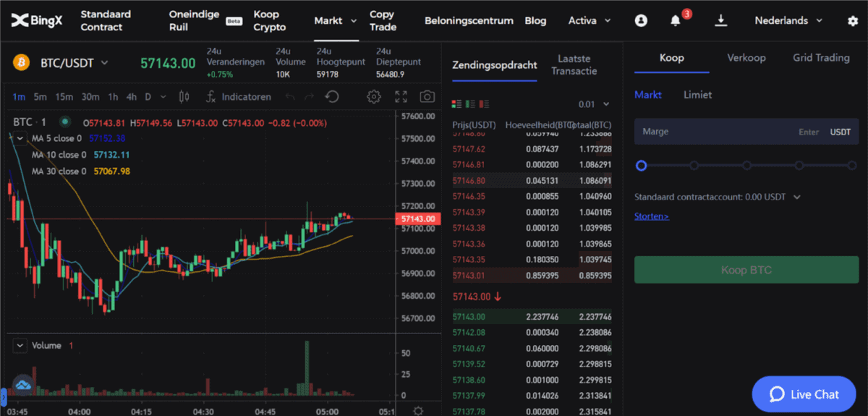Viewport: 868px width, 416px height.
Task: Select the 1m timeframe
Action: point(19,96)
